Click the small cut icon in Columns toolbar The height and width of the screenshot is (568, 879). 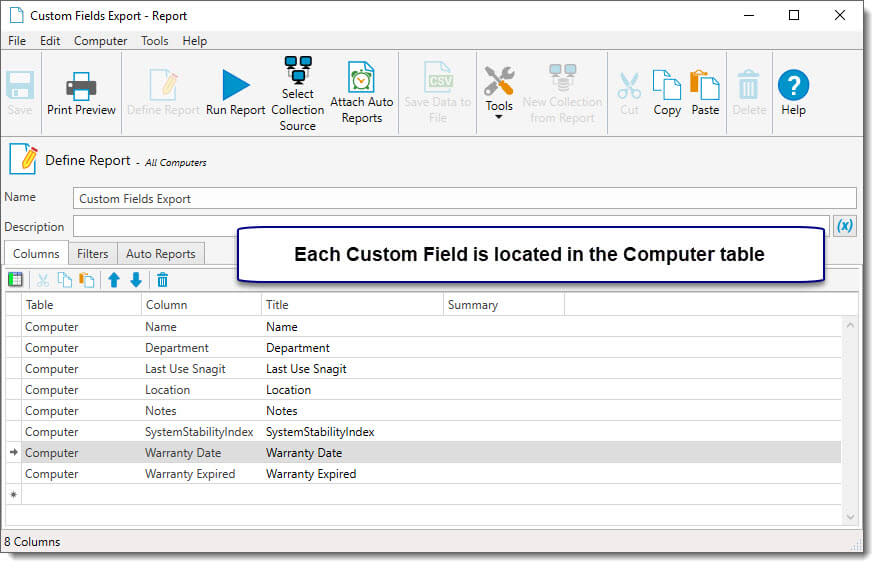point(43,279)
